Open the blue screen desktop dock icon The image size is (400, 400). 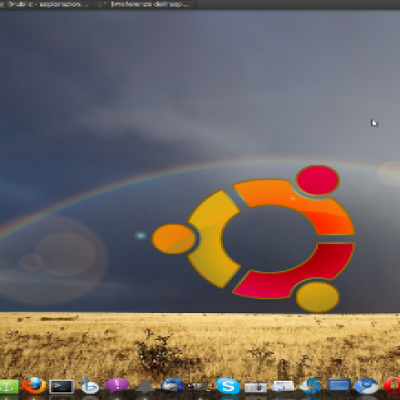coord(339,386)
